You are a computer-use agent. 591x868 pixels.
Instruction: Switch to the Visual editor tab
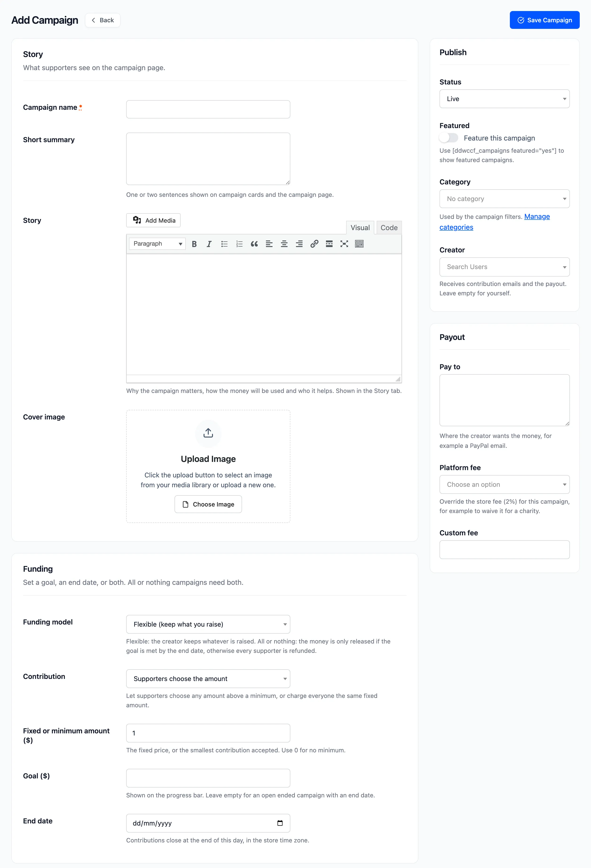pyautogui.click(x=360, y=228)
